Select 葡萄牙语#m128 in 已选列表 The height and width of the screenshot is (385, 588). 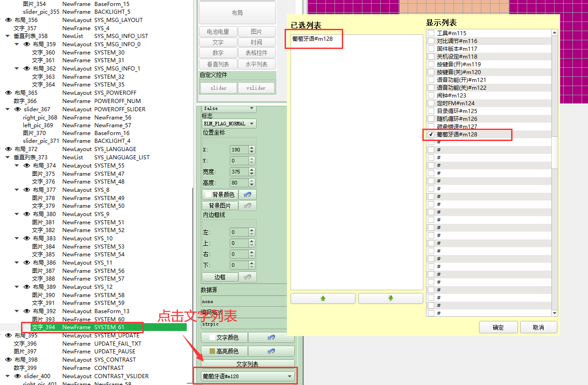pos(313,39)
